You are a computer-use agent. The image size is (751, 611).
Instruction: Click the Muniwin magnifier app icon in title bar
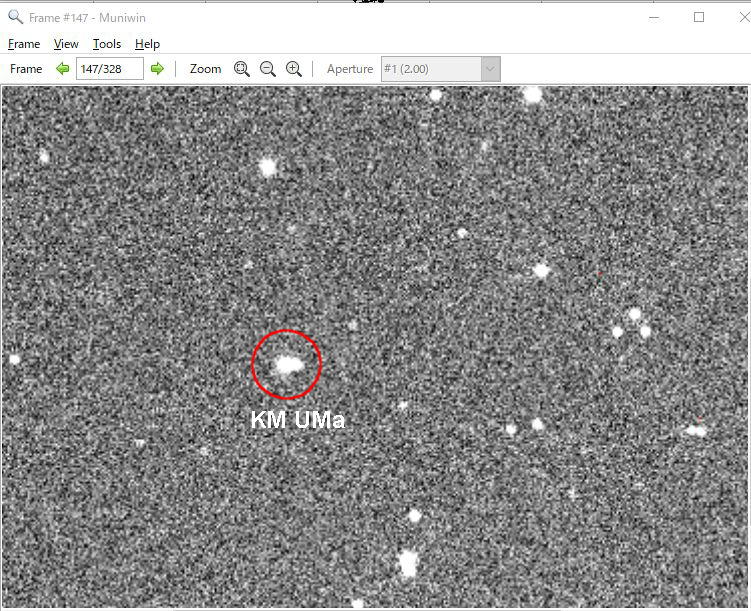(x=15, y=17)
